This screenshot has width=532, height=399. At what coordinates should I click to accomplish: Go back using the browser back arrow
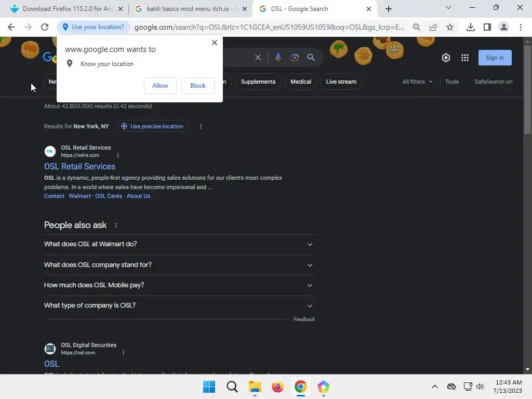11,27
